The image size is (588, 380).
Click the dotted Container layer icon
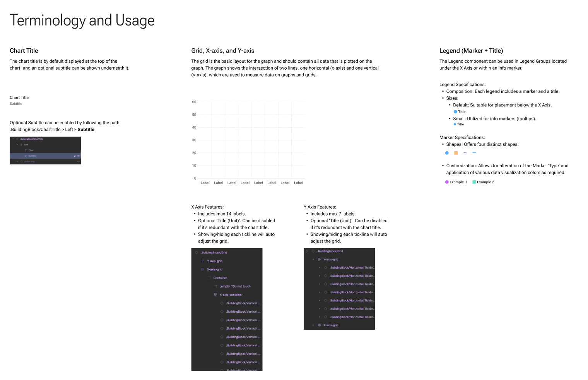[x=209, y=278]
